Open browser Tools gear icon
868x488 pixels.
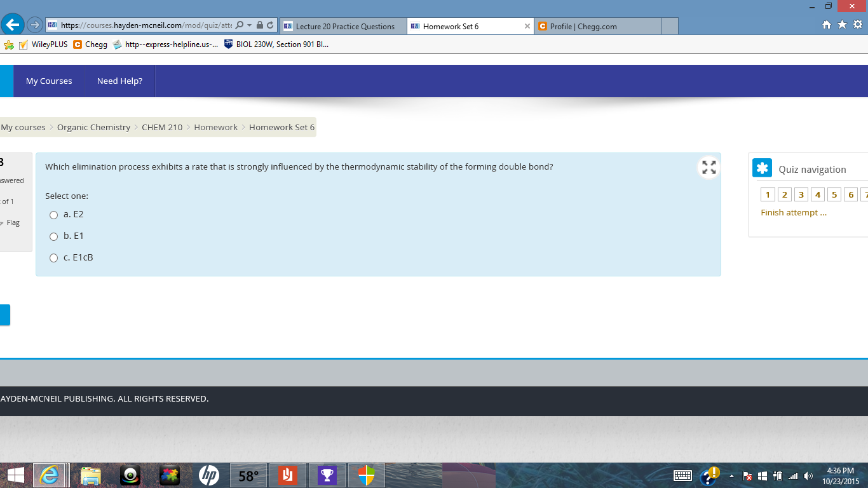point(858,25)
